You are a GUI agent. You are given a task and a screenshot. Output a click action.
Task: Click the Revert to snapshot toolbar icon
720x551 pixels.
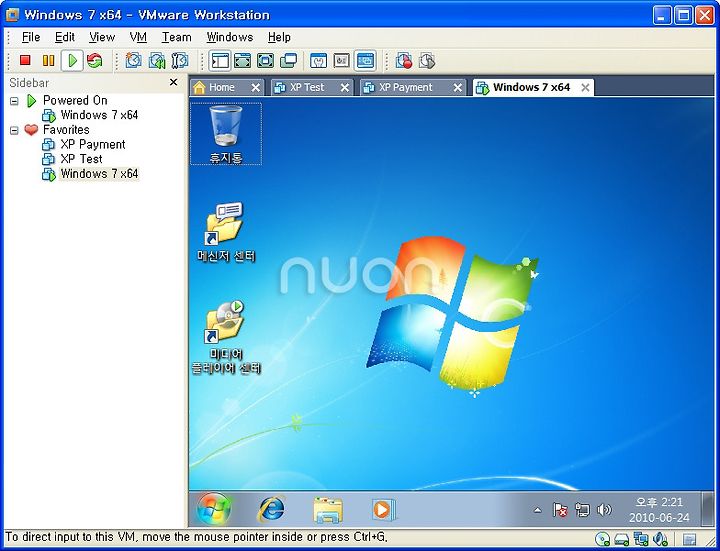(x=157, y=60)
